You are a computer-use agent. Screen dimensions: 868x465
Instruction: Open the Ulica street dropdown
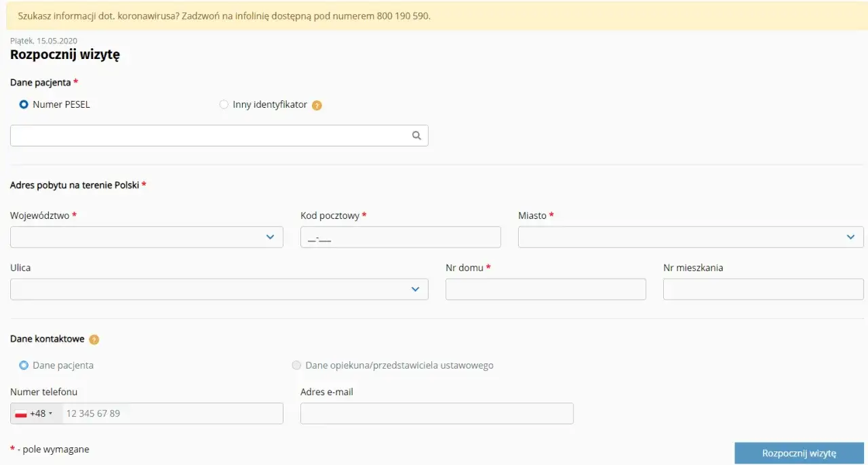[x=219, y=289]
